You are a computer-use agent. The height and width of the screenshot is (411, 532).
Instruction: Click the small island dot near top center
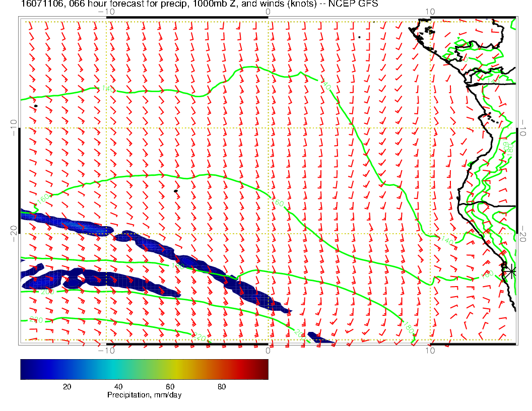click(x=359, y=37)
